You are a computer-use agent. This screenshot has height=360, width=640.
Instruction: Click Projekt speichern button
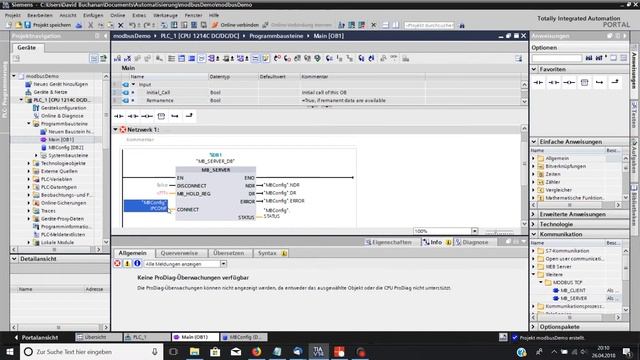click(x=48, y=25)
